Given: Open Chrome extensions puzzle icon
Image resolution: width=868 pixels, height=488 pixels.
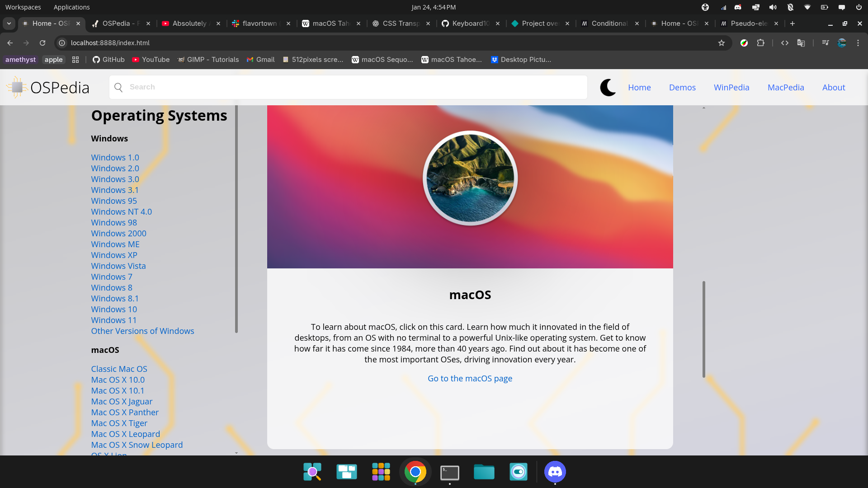Looking at the screenshot, I should 761,43.
